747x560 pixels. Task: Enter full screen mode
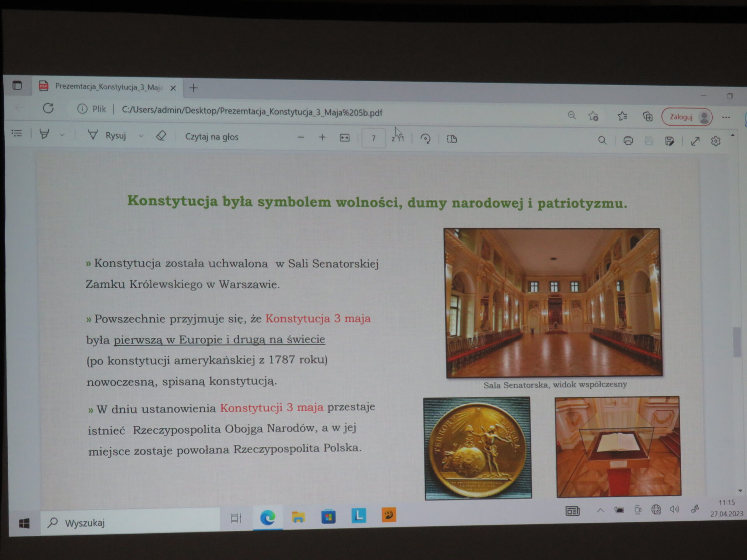(x=695, y=141)
